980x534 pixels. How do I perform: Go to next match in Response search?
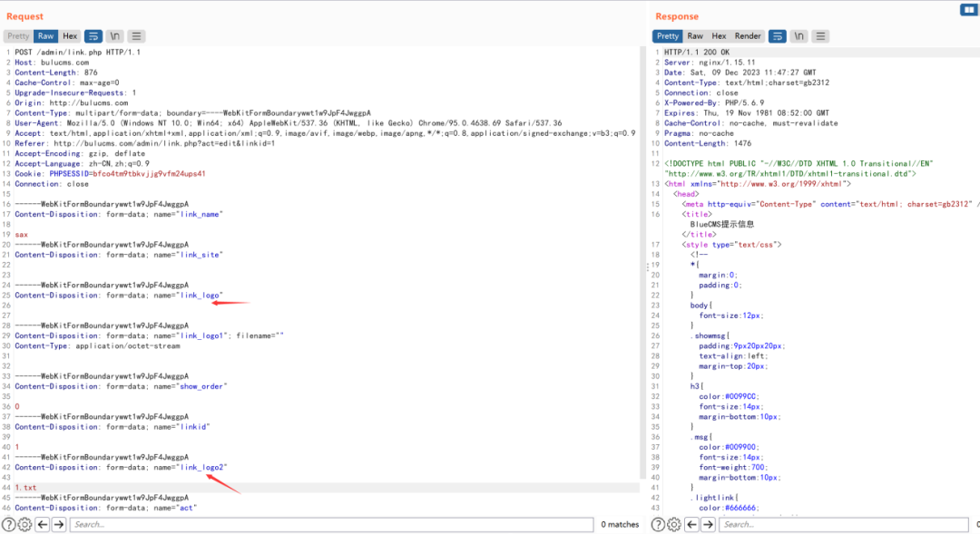pos(708,525)
